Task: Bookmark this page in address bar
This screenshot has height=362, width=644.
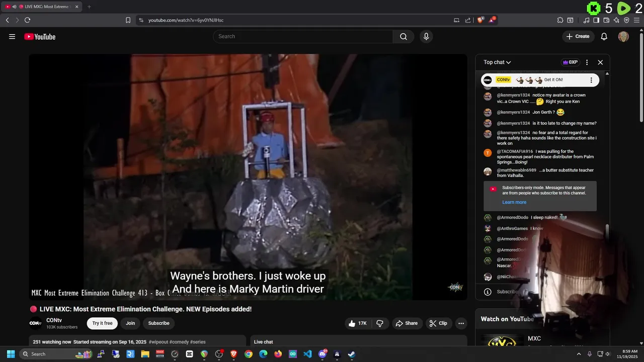Action: [128, 20]
